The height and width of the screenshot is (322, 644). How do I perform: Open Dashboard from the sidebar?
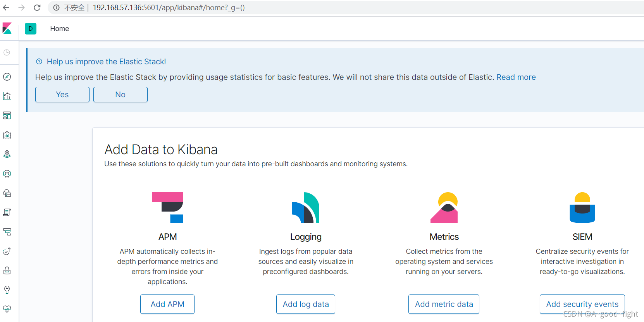click(7, 115)
